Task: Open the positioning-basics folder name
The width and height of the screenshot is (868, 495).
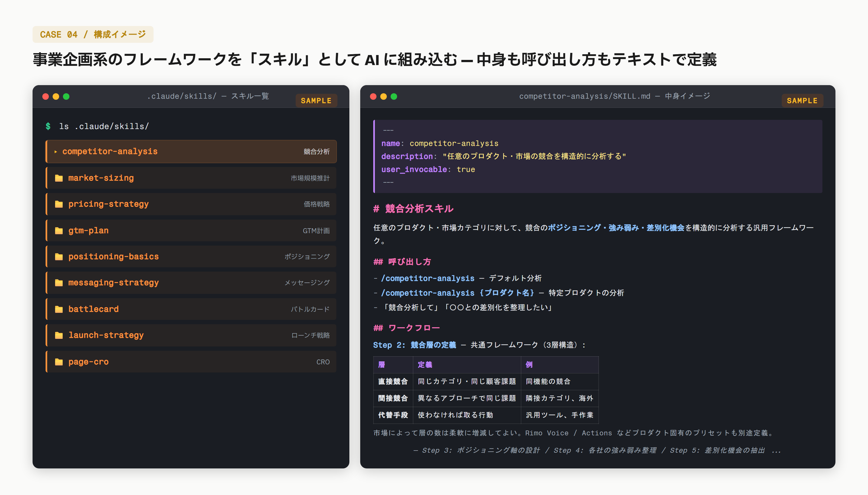Action: (113, 257)
